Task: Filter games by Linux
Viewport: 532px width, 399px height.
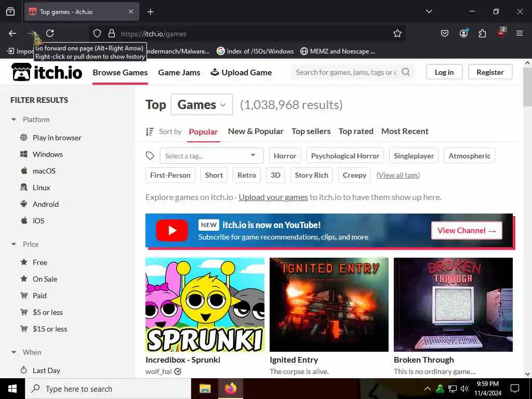Action: (42, 188)
